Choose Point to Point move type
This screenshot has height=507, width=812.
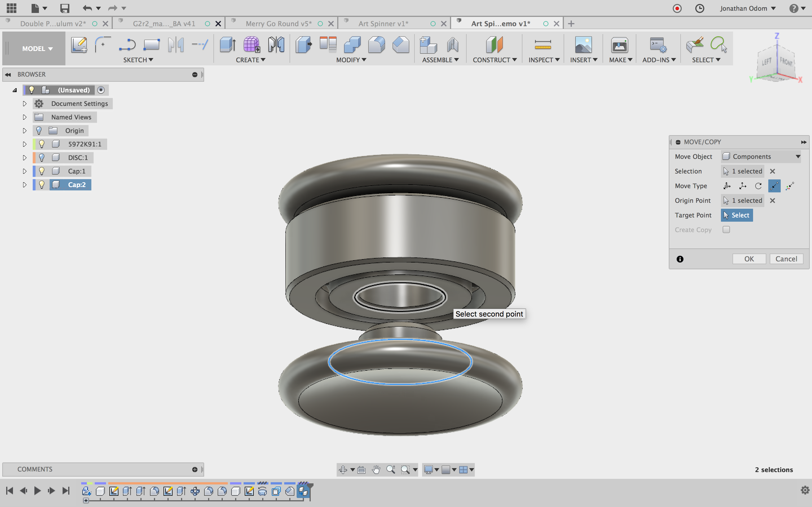pyautogui.click(x=774, y=186)
